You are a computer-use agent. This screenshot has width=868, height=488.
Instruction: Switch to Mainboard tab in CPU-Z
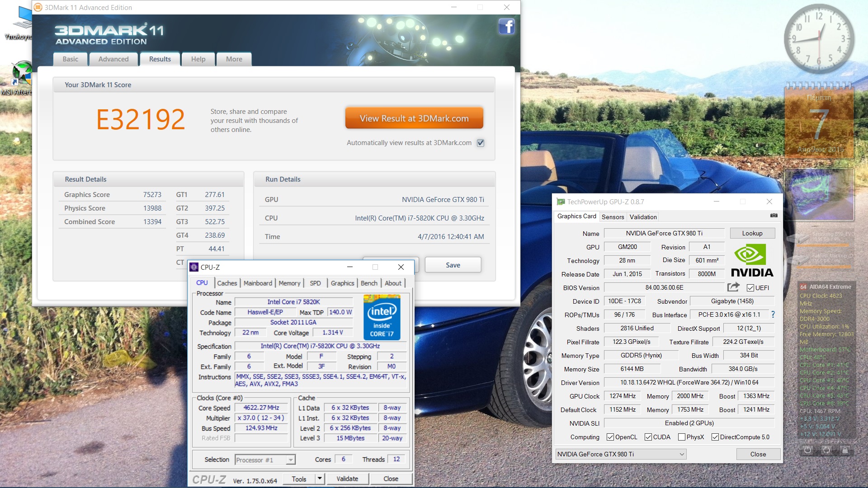[258, 283]
